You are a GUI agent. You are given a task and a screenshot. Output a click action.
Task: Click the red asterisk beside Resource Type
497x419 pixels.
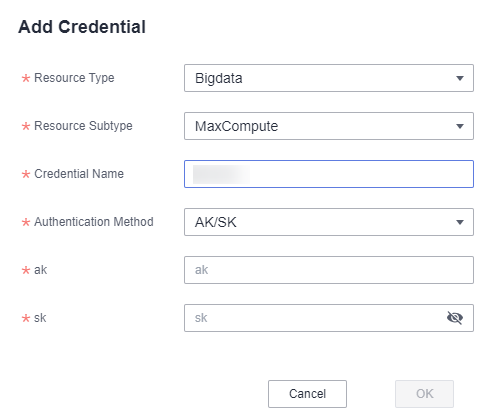26,79
